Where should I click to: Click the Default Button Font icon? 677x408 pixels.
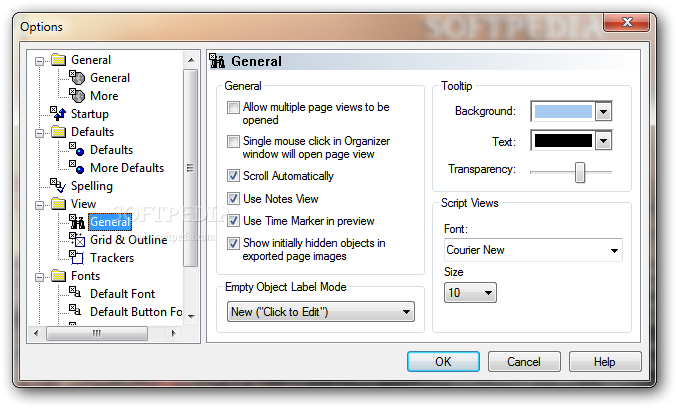coord(75,310)
